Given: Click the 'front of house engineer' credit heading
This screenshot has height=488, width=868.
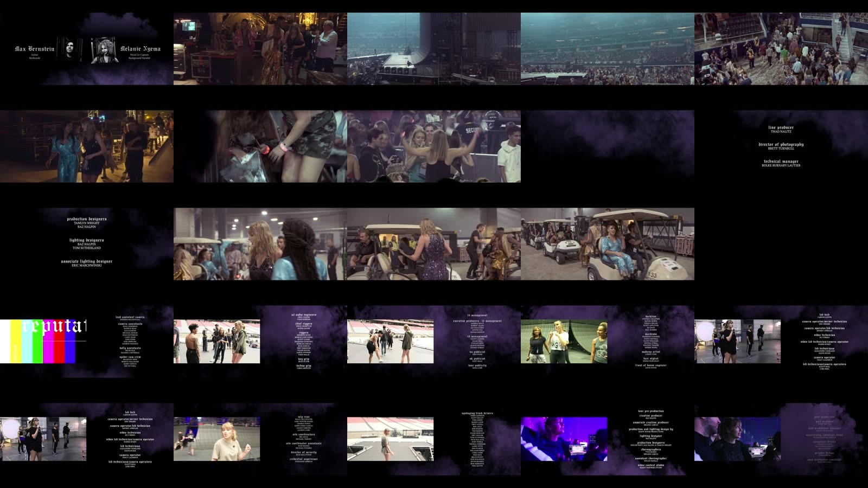Looking at the screenshot, I should pos(651,365).
